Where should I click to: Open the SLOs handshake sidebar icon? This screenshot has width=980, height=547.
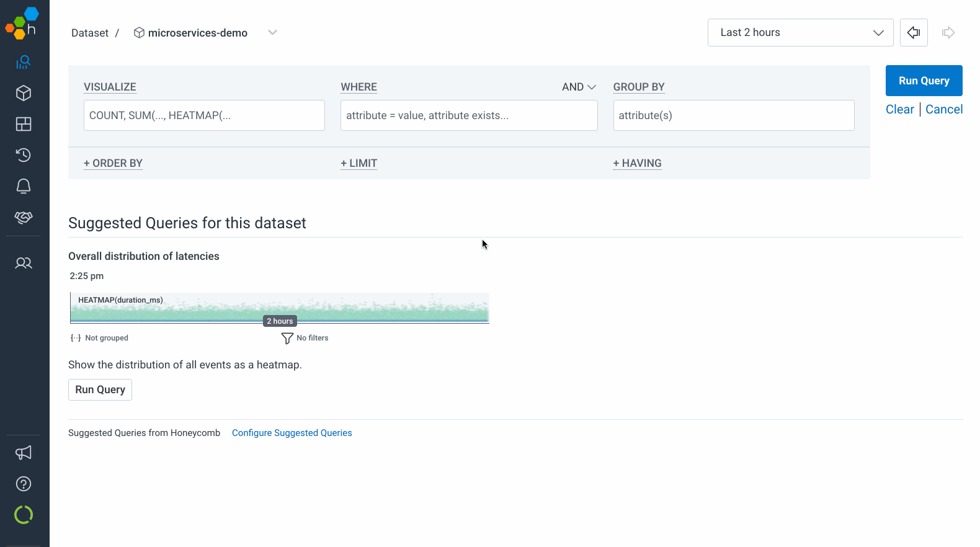pyautogui.click(x=24, y=217)
